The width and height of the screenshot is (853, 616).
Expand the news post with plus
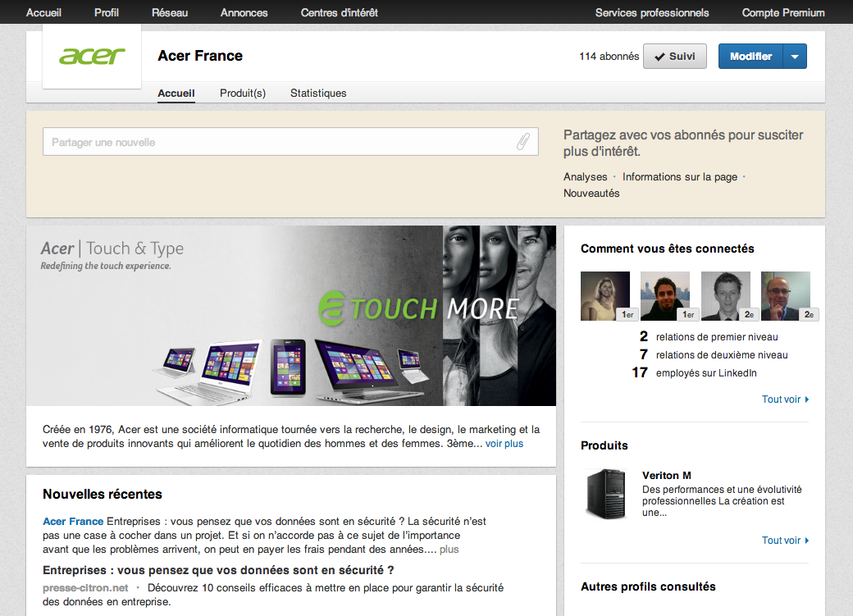(x=449, y=550)
